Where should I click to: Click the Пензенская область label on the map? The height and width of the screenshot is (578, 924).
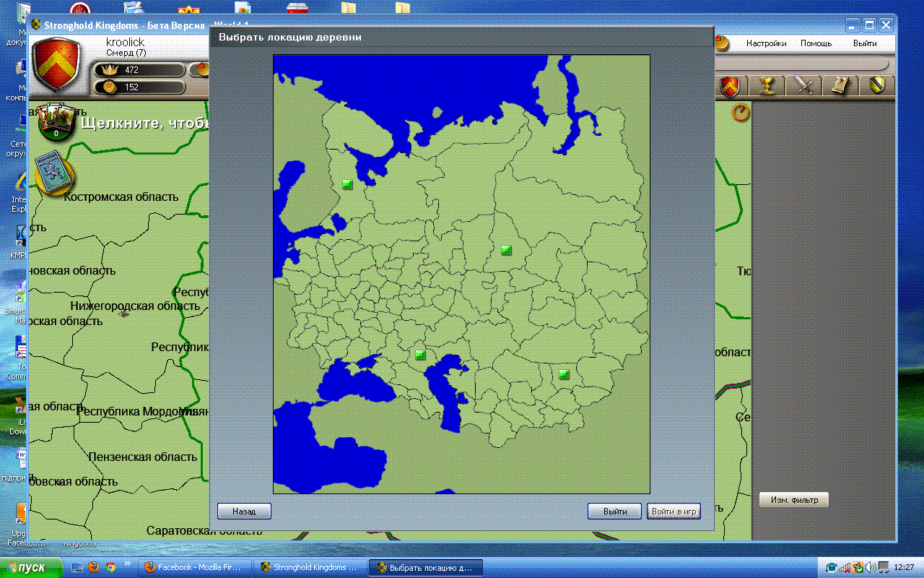pos(142,457)
